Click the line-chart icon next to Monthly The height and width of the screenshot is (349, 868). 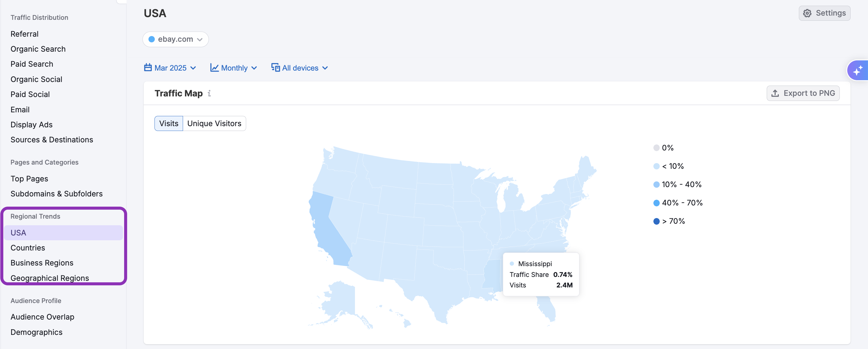pos(215,68)
